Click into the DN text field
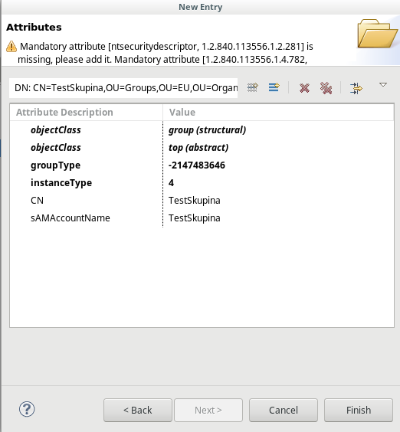The image size is (400, 432). (123, 88)
